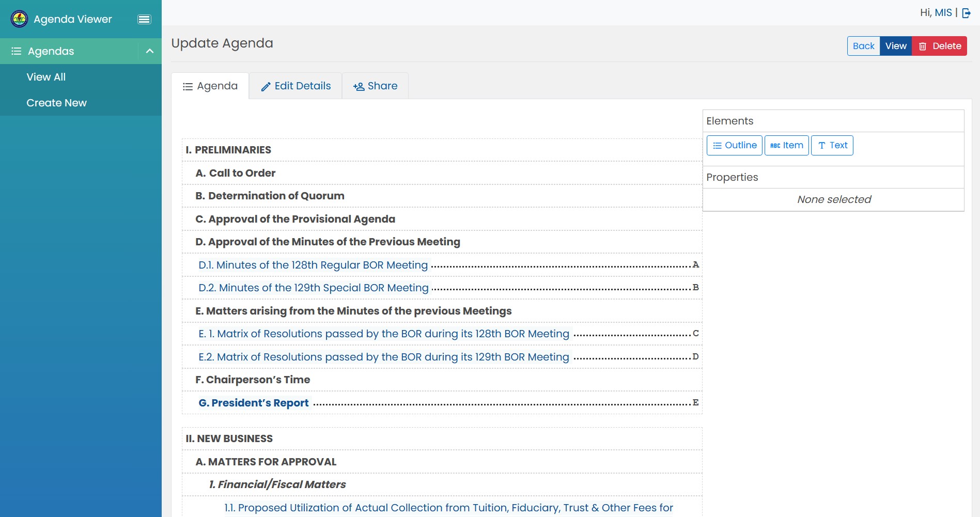The width and height of the screenshot is (980, 517).
Task: Add an Outline element
Action: click(734, 145)
